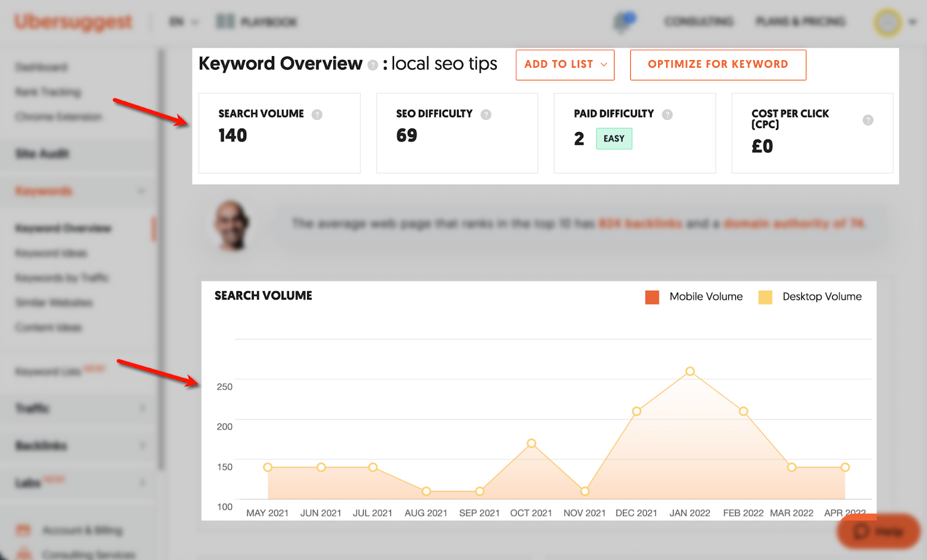927x560 pixels.
Task: Go to Rank Tracking in the sidebar
Action: [48, 92]
